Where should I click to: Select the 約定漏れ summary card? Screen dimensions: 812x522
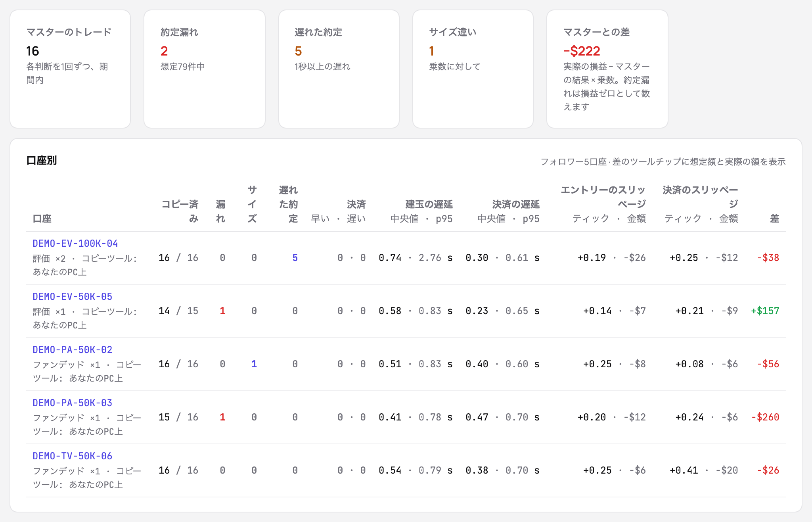205,69
